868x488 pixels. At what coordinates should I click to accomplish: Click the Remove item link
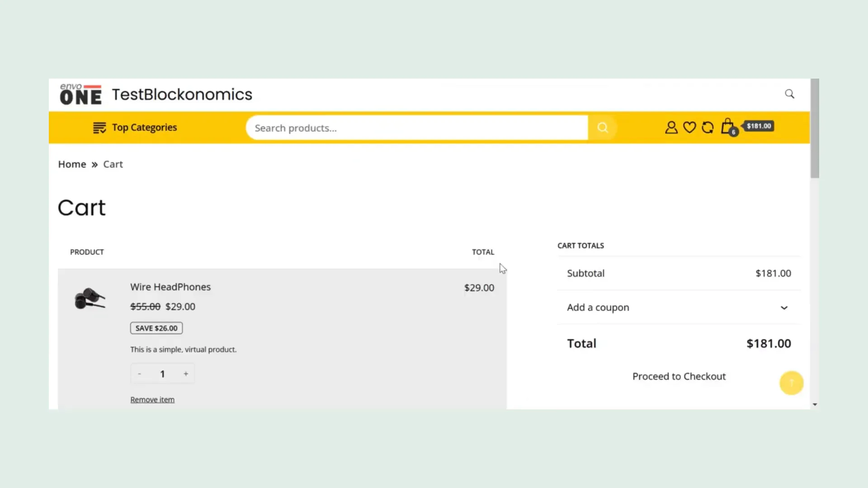[x=153, y=399]
